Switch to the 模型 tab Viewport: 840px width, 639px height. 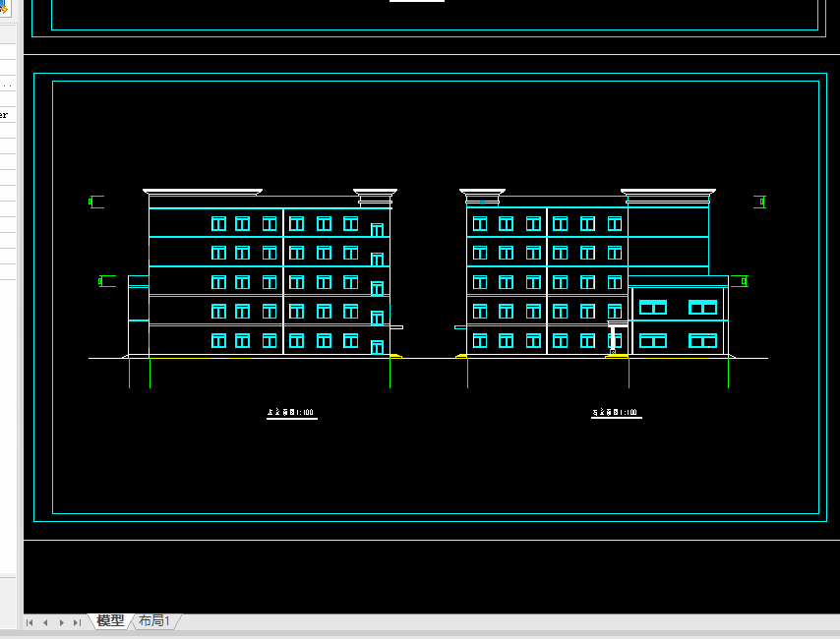click(110, 620)
